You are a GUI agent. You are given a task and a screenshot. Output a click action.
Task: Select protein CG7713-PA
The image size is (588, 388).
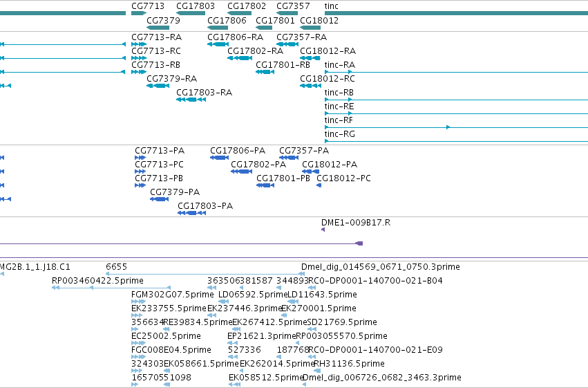pyautogui.click(x=160, y=151)
